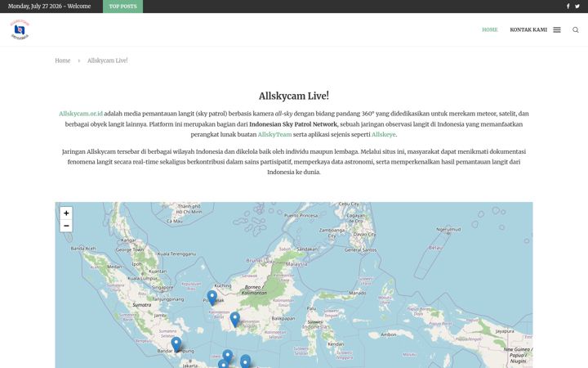
Task: Open the AllskyTeam link
Action: tap(274, 134)
